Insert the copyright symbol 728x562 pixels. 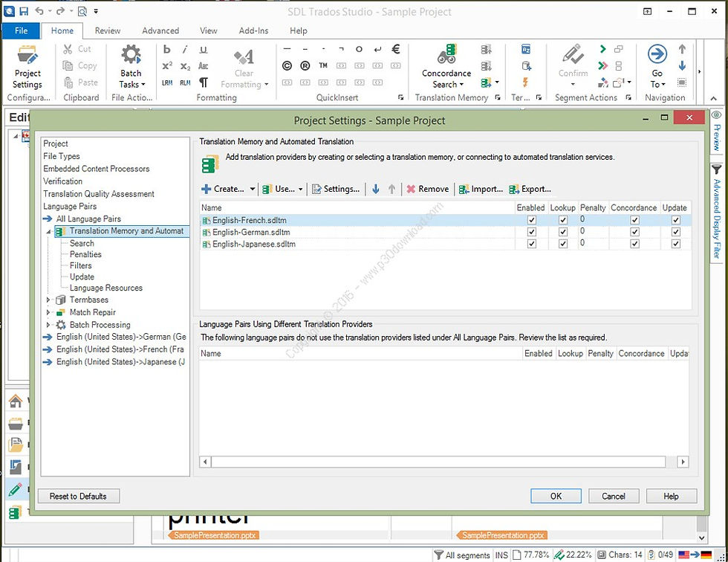[287, 66]
